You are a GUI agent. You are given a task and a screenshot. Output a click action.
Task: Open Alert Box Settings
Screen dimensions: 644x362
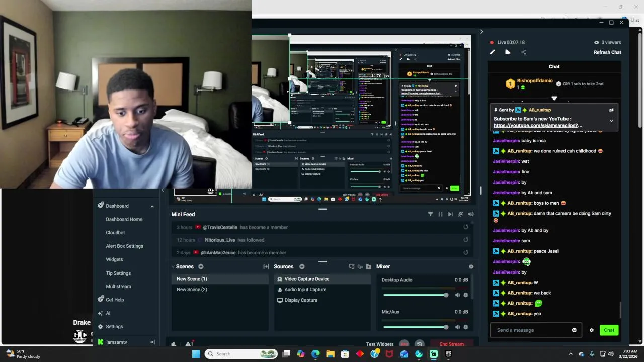[x=124, y=246]
